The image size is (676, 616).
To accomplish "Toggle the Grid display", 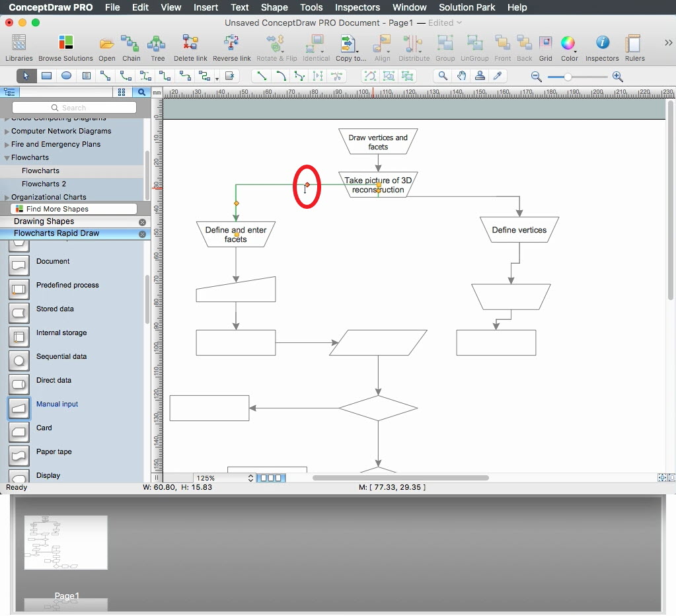I will (545, 44).
